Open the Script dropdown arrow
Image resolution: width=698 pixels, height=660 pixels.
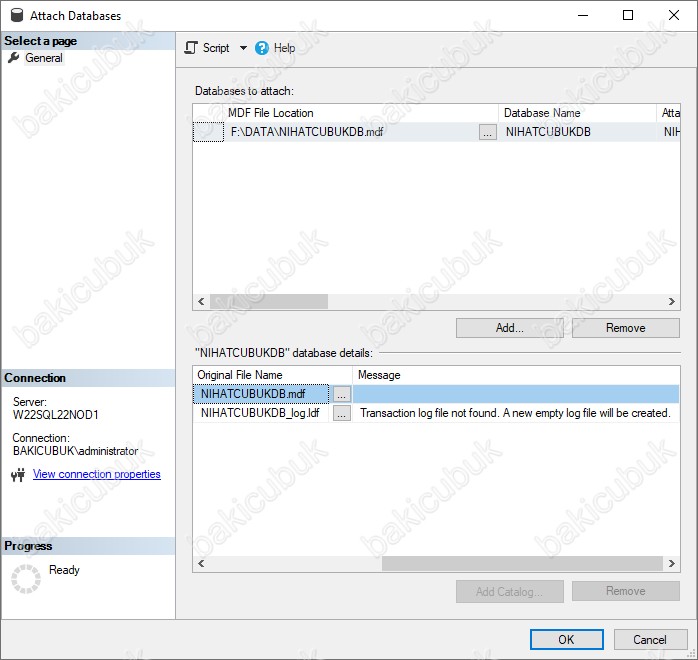(x=243, y=48)
